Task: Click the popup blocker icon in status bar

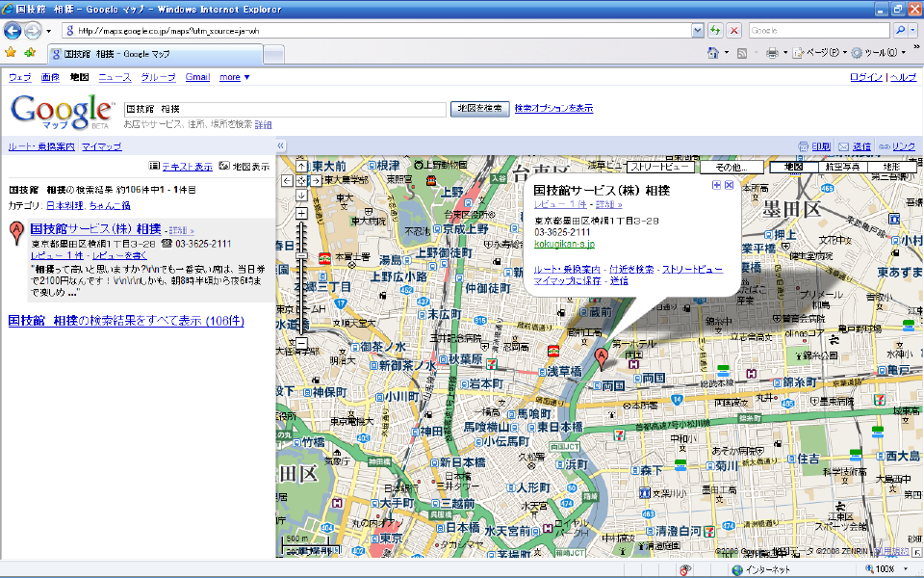Action: point(684,569)
